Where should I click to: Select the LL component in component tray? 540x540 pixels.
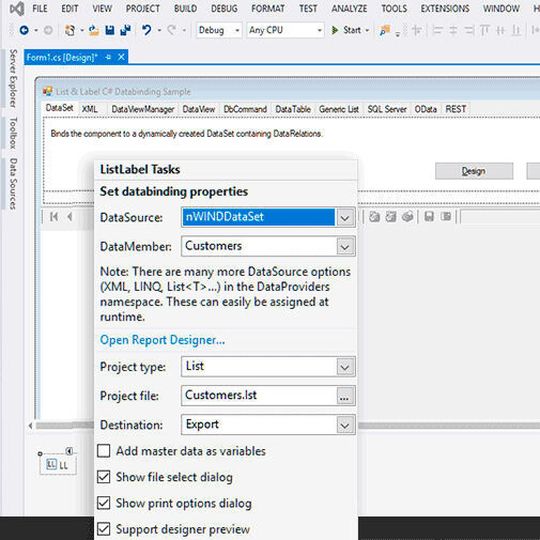58,465
